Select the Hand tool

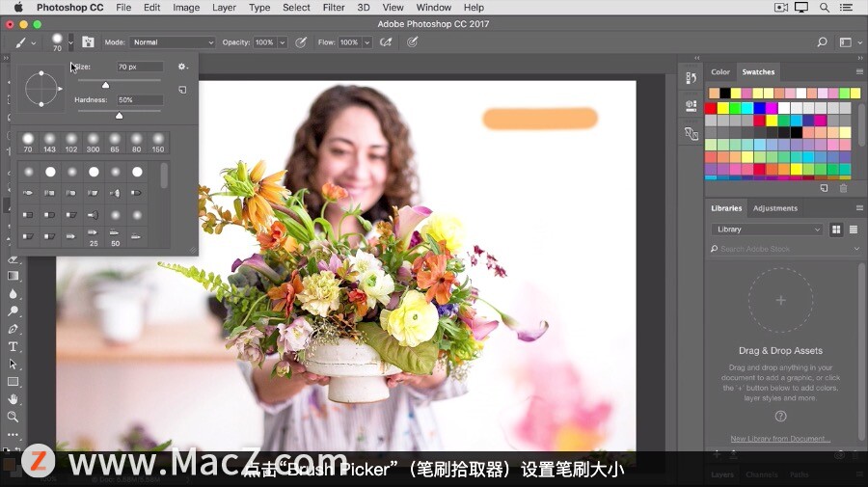click(14, 399)
